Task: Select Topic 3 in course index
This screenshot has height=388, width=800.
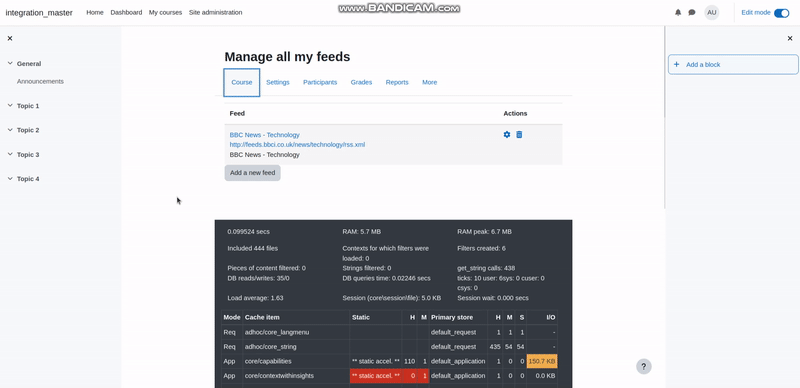Action: 28,154
